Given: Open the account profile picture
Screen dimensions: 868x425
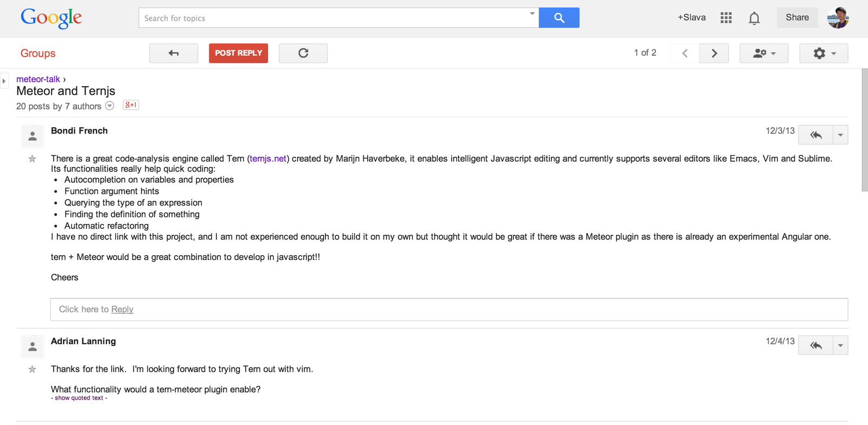Looking at the screenshot, I should (838, 18).
